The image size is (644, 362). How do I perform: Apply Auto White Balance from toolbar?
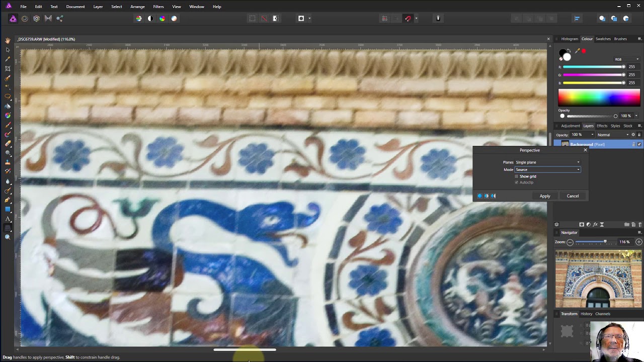pos(174,19)
